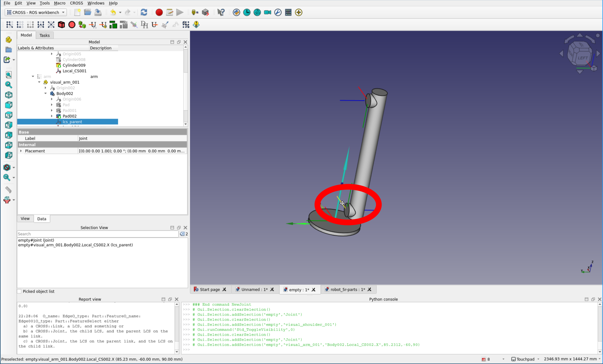Switch to the Data tab in properties
This screenshot has width=603, height=364.
pyautogui.click(x=41, y=218)
